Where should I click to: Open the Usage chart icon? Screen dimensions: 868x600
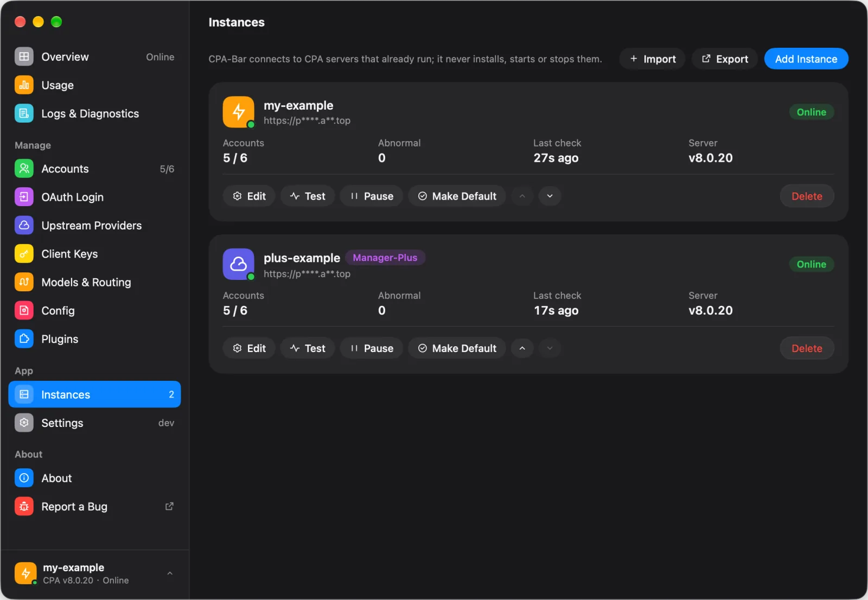tap(24, 85)
